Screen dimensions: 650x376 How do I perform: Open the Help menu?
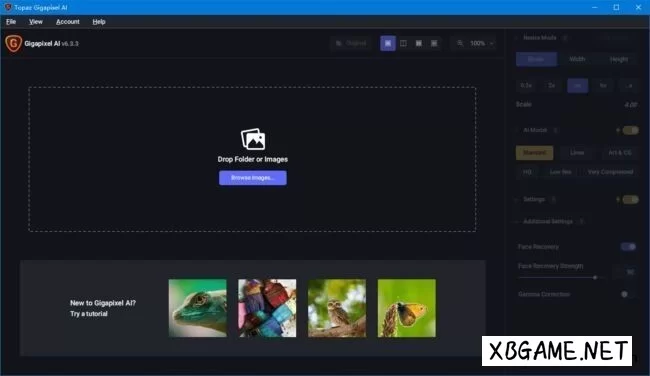[x=99, y=22]
